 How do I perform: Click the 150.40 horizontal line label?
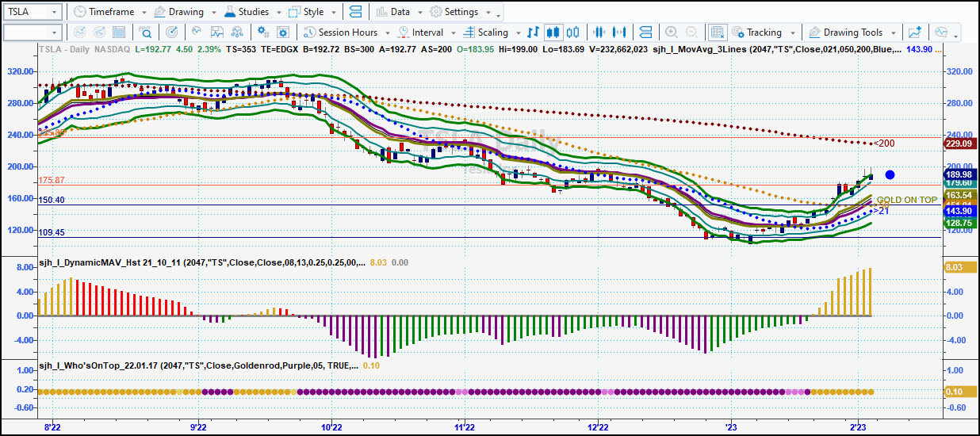tap(51, 200)
